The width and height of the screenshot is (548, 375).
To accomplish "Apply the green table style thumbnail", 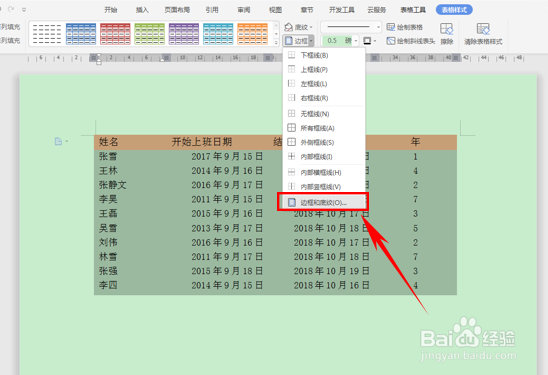I will click(149, 34).
